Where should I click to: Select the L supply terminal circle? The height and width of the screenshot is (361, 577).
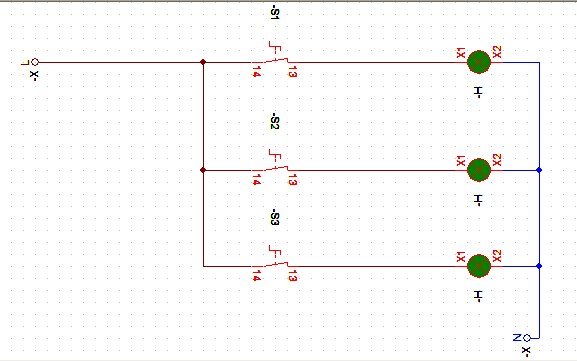click(x=35, y=62)
